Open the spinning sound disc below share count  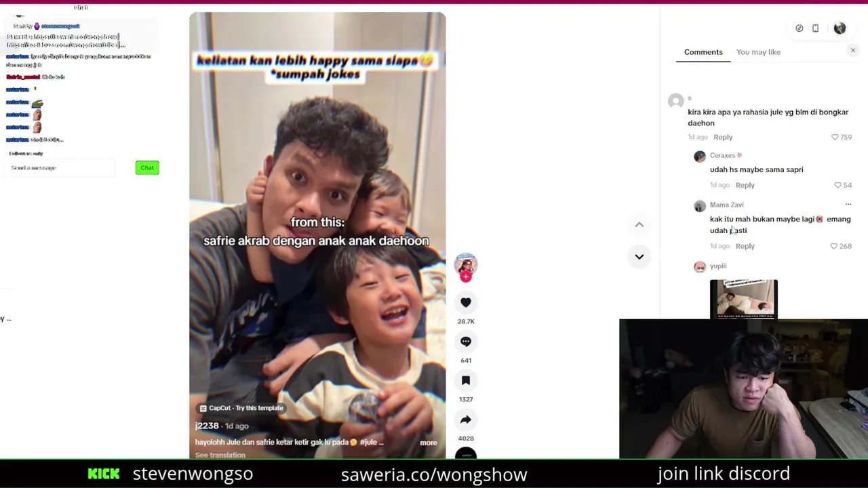466,454
